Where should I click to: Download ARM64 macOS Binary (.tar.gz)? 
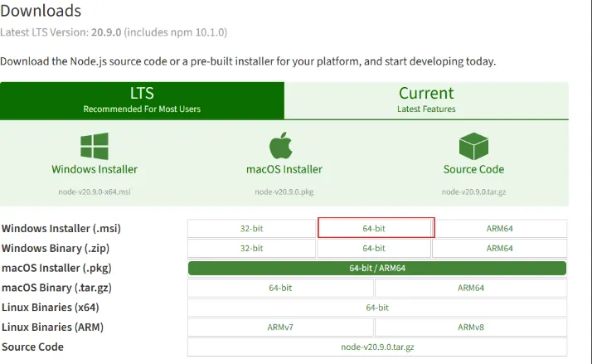tap(471, 288)
